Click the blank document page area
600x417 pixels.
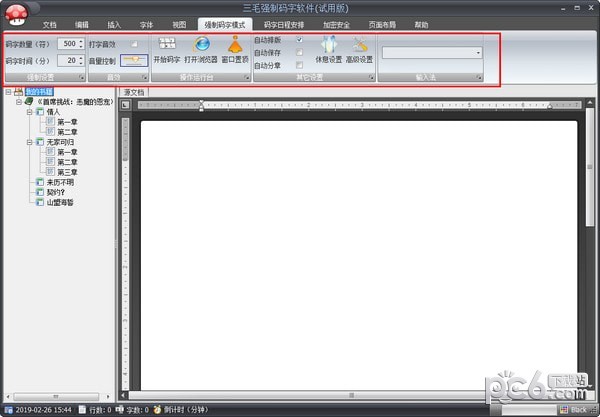[x=359, y=255]
